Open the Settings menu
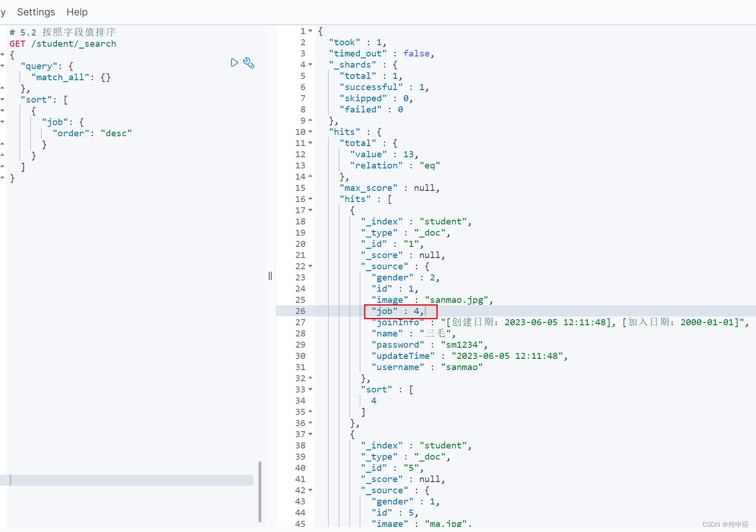Viewport: 756px width, 532px height. (36, 12)
